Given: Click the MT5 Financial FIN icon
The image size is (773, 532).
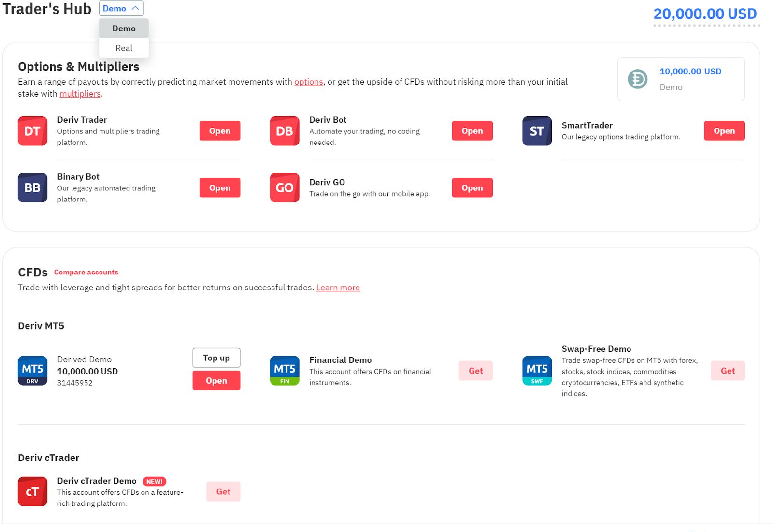Looking at the screenshot, I should pyautogui.click(x=285, y=371).
